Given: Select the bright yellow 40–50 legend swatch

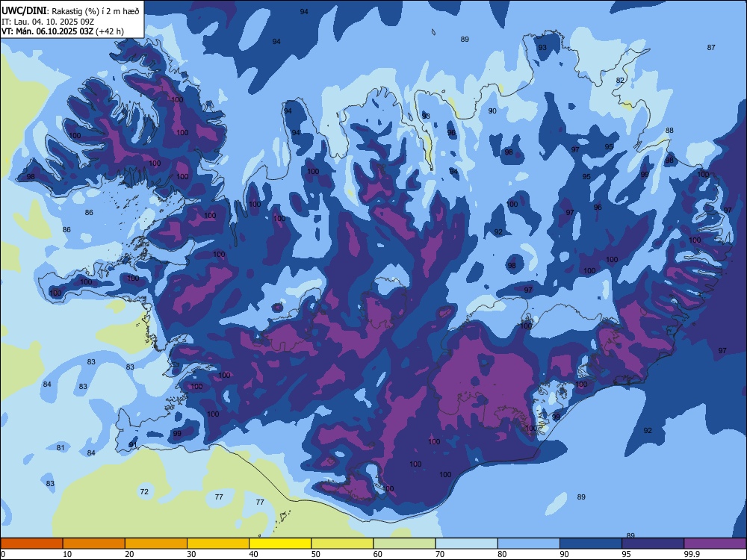Looking at the screenshot, I should pos(280,544).
